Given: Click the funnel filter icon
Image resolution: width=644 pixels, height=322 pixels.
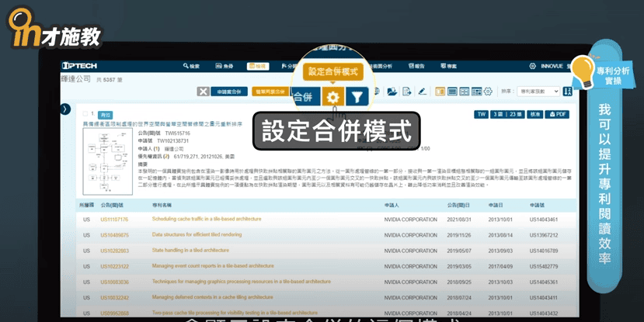Looking at the screenshot, I should 357,97.
